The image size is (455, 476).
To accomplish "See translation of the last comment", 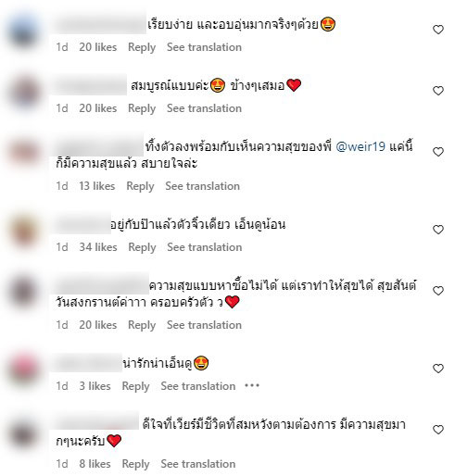I will 198,464.
